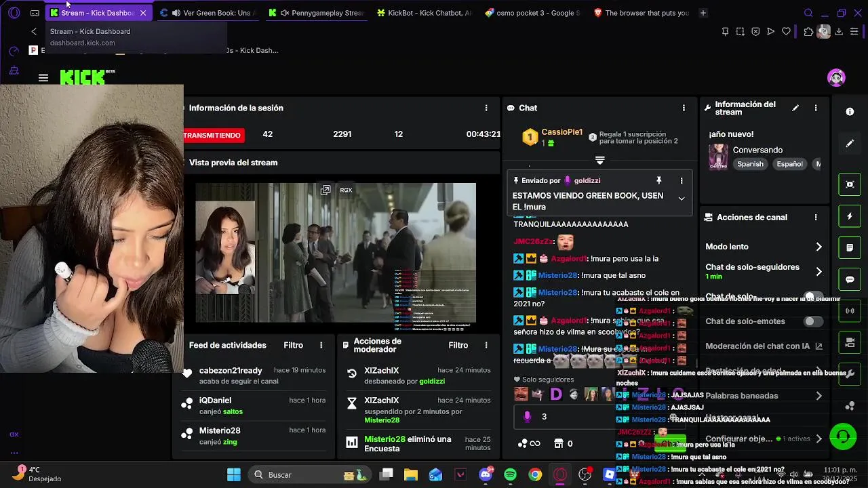Open File Explorer from taskbar
Image resolution: width=868 pixels, height=488 pixels.
(411, 474)
